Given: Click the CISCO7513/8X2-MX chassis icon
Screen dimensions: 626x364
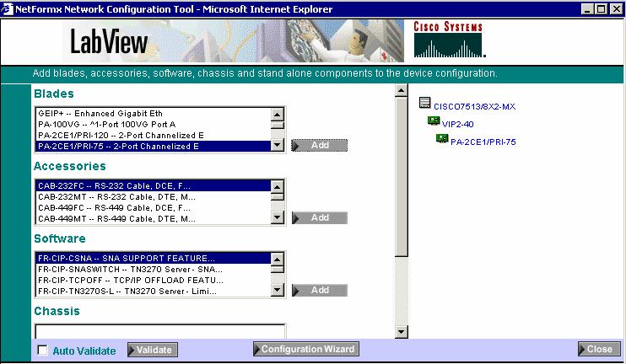Looking at the screenshot, I should point(425,103).
